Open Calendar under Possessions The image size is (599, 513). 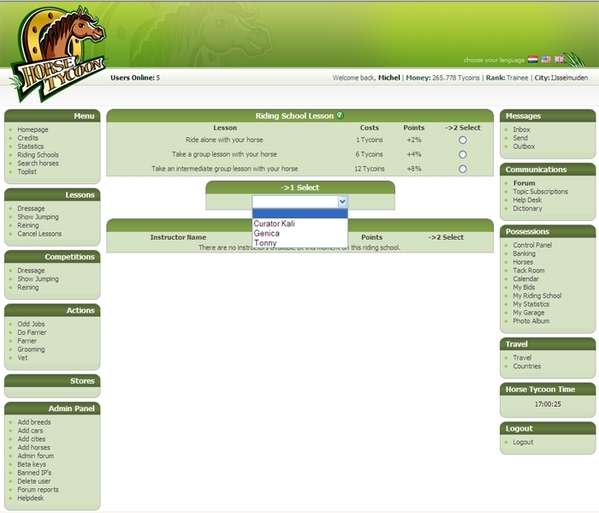click(525, 278)
